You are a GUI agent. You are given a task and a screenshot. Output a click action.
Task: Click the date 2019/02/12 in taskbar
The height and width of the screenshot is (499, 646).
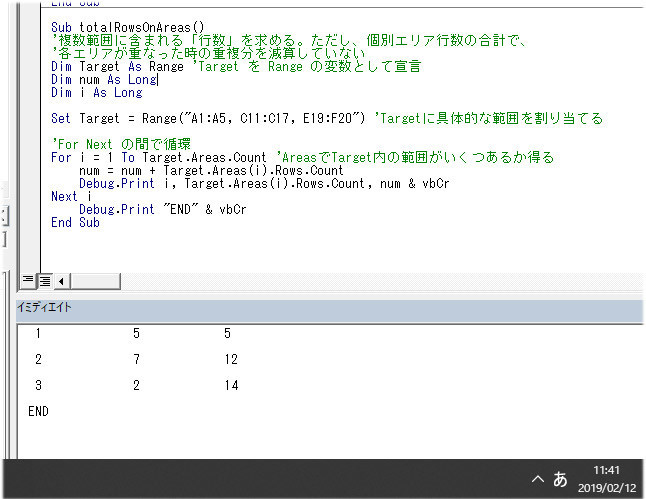click(x=607, y=488)
